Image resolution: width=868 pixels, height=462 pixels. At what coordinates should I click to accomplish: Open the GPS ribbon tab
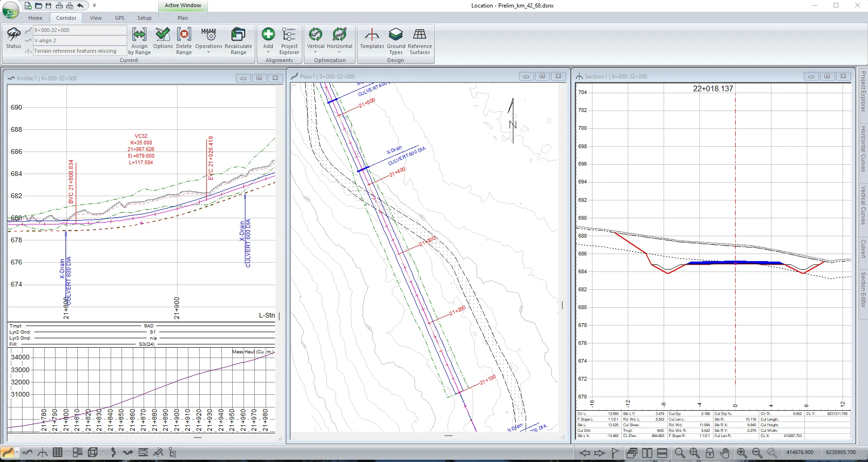click(x=120, y=18)
